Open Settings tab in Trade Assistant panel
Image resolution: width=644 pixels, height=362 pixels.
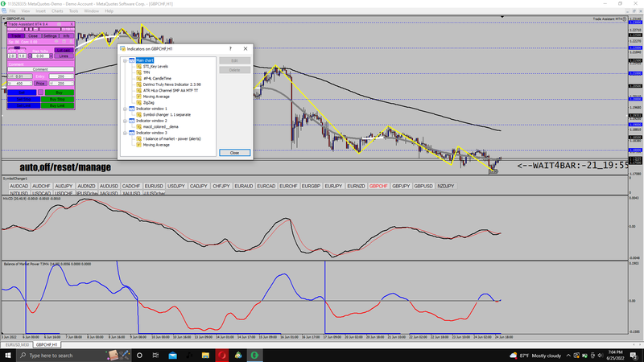coord(49,36)
